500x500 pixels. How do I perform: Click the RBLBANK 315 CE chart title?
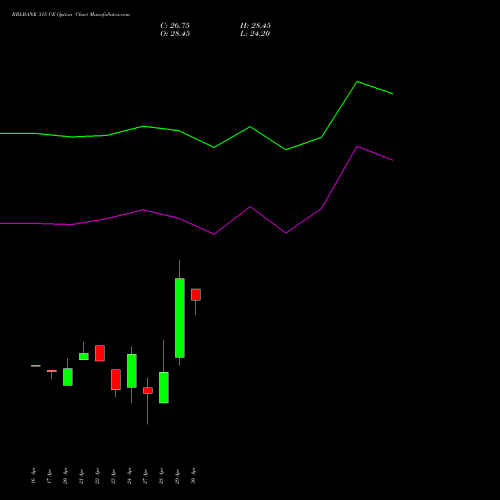71,14
